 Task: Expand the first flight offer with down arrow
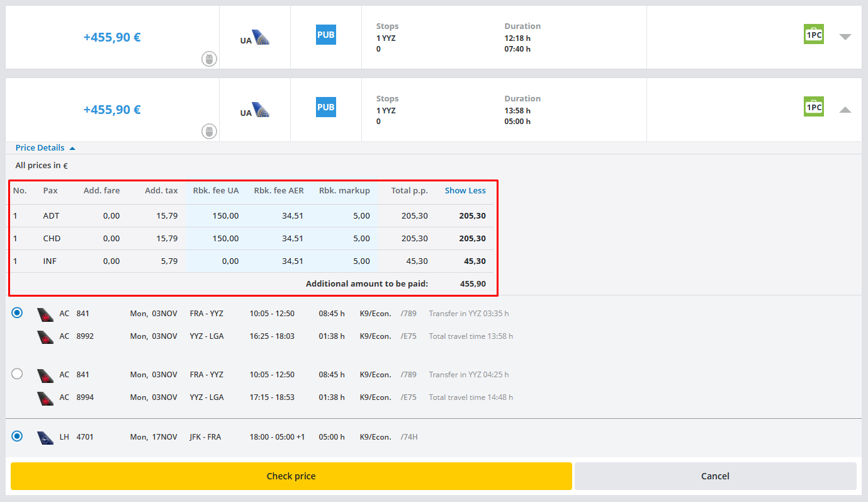tap(845, 37)
